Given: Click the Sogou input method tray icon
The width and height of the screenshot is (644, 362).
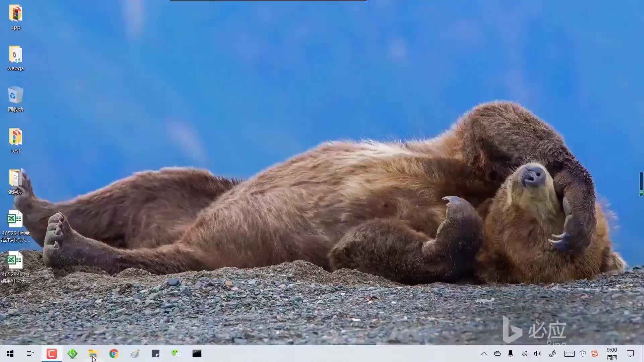Looking at the screenshot, I should click(x=595, y=354).
